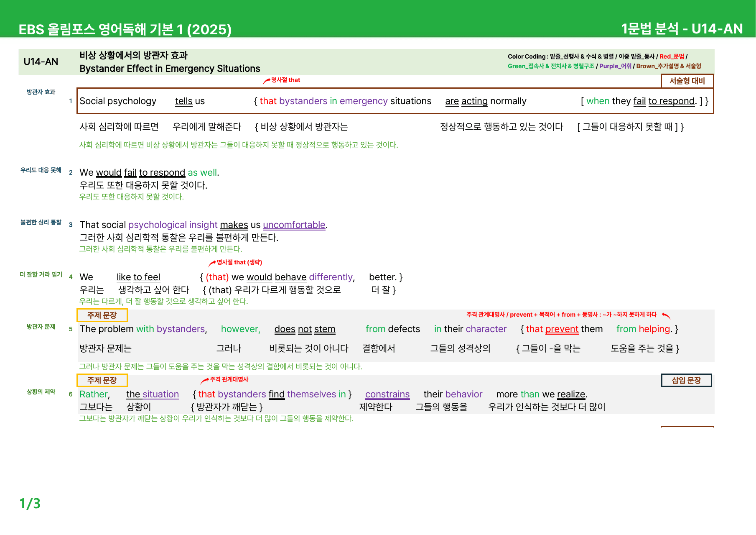Click the 'Purple_어휘' legend label

[615, 66]
